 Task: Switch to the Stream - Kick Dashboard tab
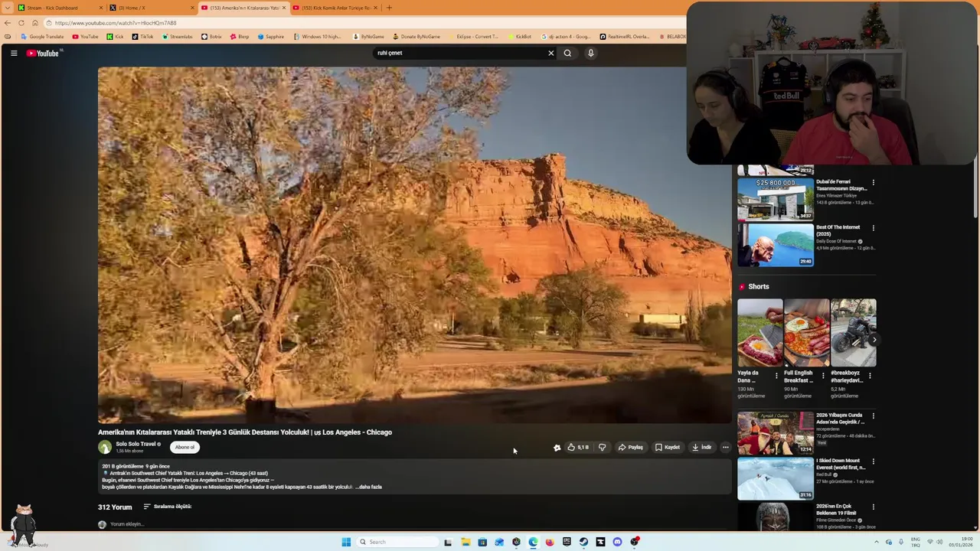coord(58,8)
